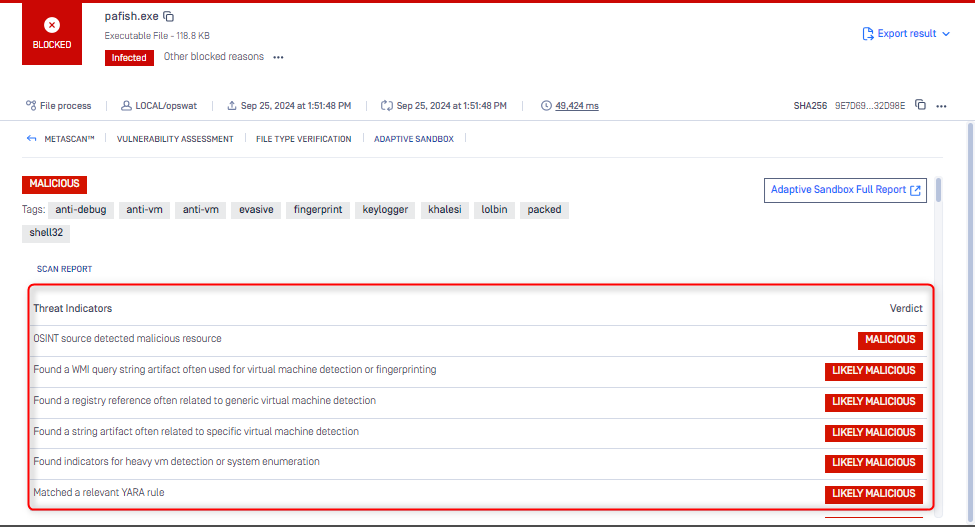Click the registry reference indicator row
The width and height of the screenshot is (975, 527).
click(x=479, y=402)
